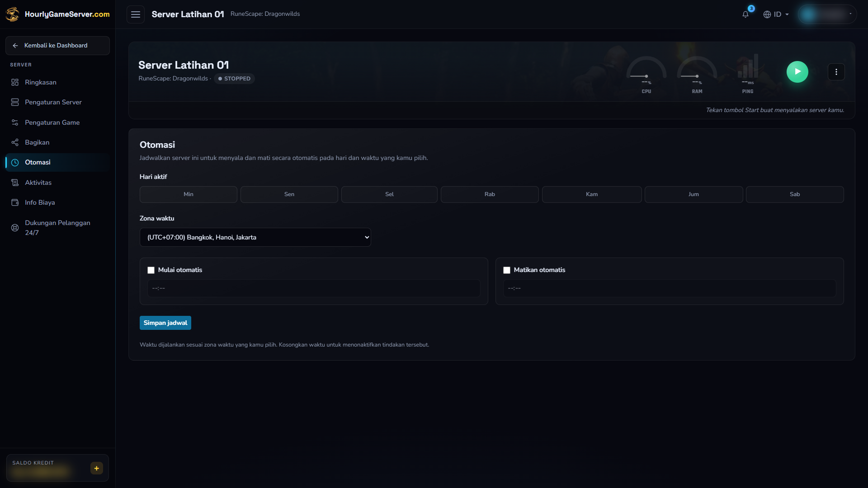868x488 pixels.
Task: Toggle the Sab active day
Action: coord(795,194)
